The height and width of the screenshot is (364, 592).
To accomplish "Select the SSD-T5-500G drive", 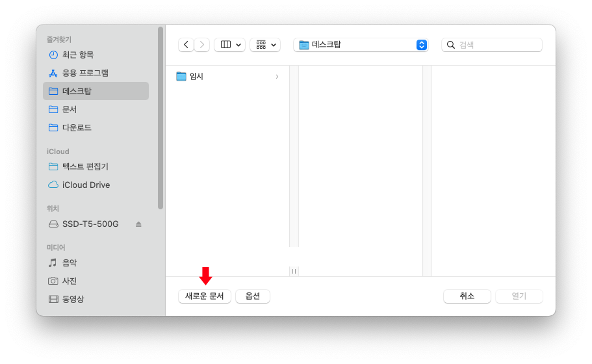I will 96,224.
